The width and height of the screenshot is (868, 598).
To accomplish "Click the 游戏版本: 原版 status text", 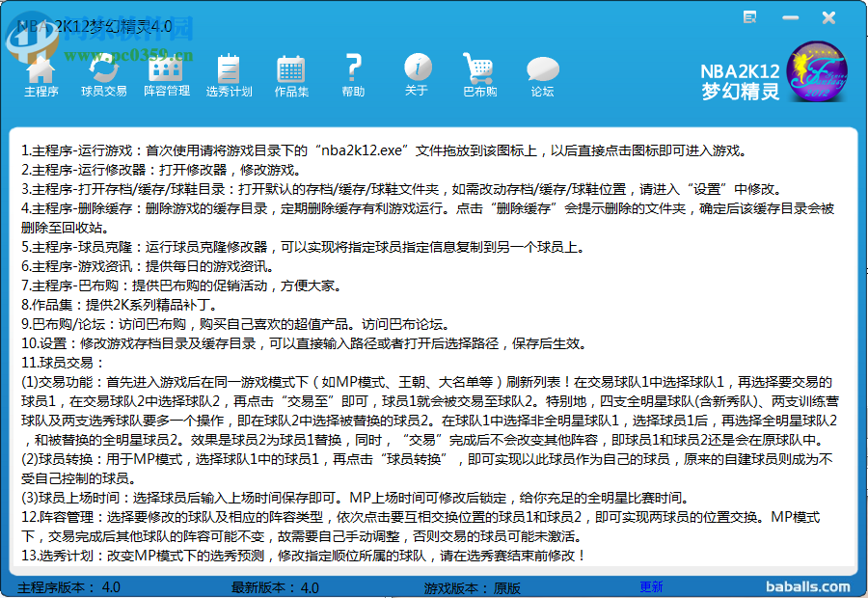I will tap(473, 587).
